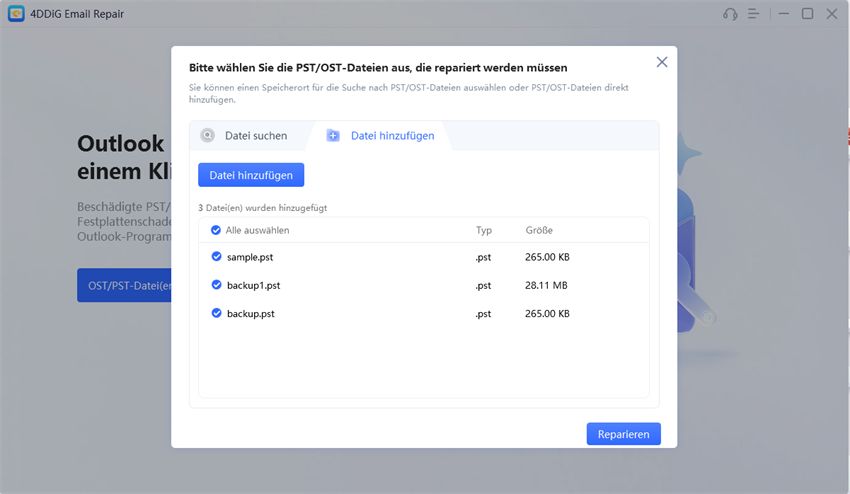This screenshot has height=494, width=850.
Task: Click the Reparieren button
Action: click(623, 434)
